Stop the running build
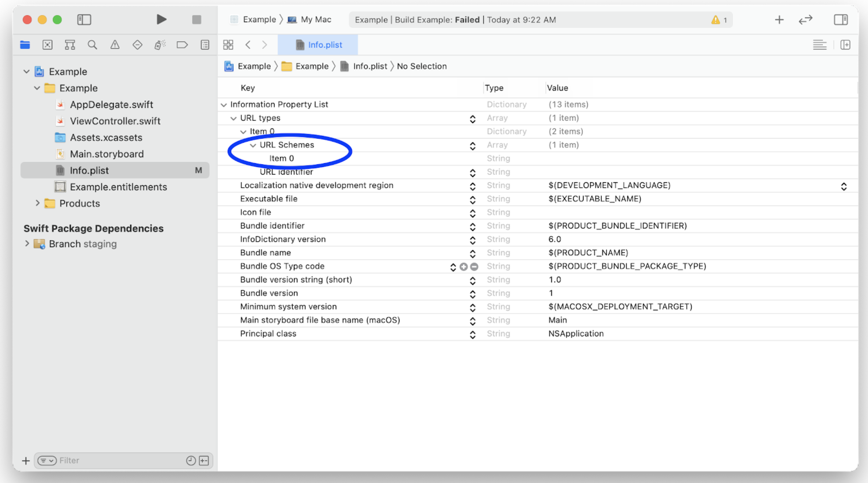The height and width of the screenshot is (483, 868). point(197,19)
